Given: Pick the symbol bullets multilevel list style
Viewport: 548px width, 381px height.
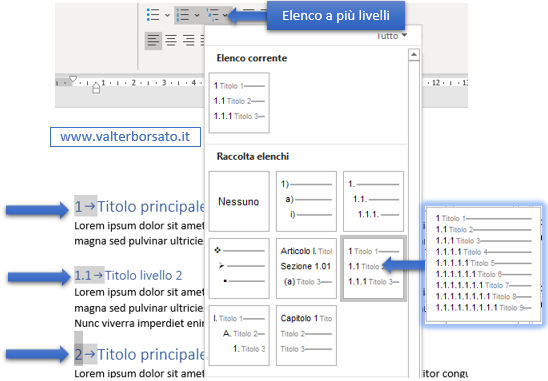Looking at the screenshot, I should pyautogui.click(x=239, y=268).
